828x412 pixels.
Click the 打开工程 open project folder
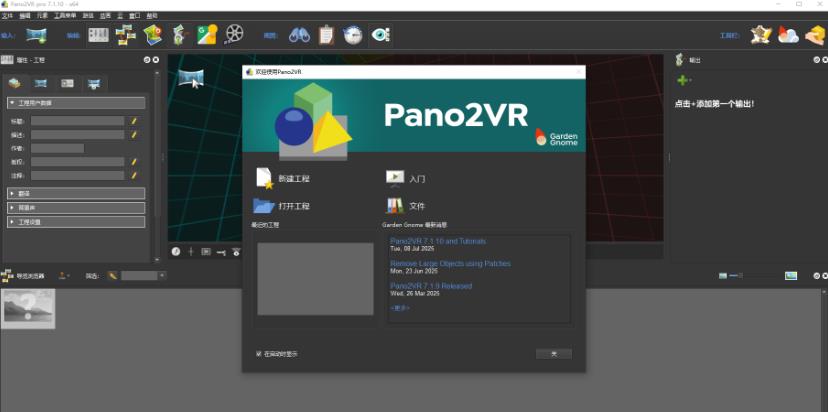264,205
